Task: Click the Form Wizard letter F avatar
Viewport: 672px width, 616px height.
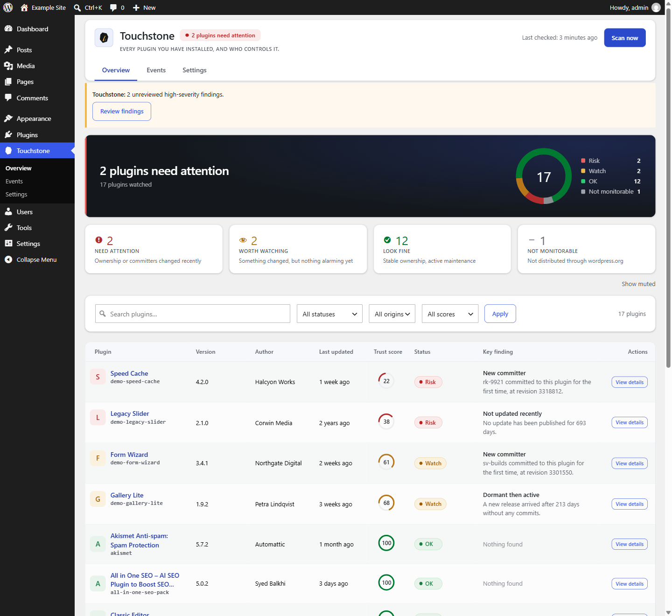Action: coord(98,458)
